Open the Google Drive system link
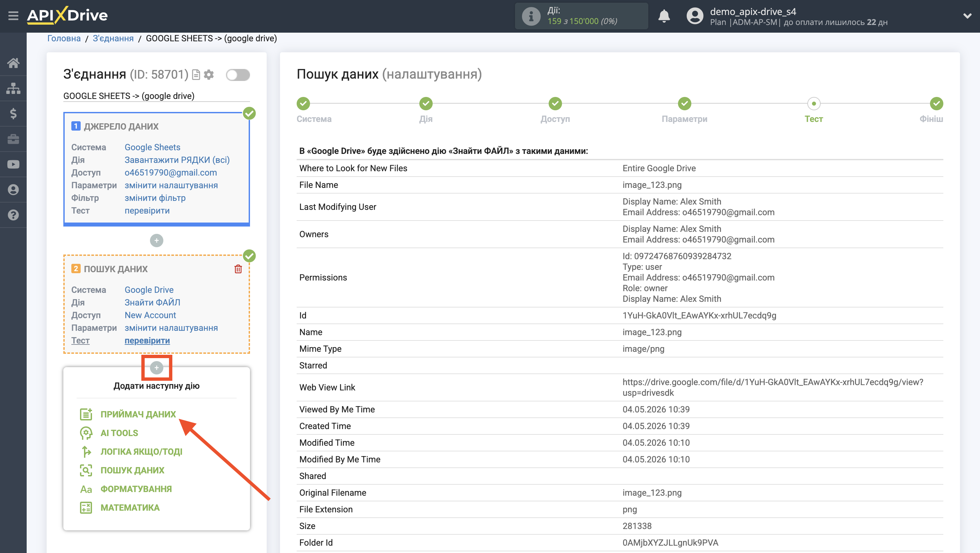Image resolution: width=980 pixels, height=553 pixels. click(149, 290)
